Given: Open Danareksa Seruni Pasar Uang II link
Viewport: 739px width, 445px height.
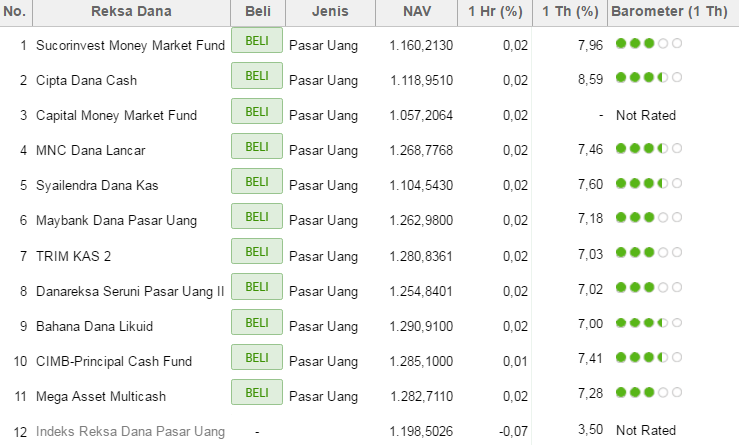Looking at the screenshot, I should (130, 291).
